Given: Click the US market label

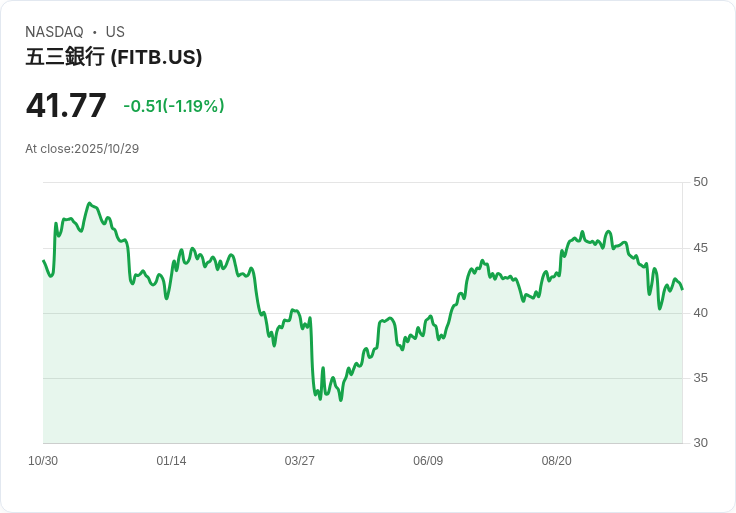Looking at the screenshot, I should (x=115, y=32).
